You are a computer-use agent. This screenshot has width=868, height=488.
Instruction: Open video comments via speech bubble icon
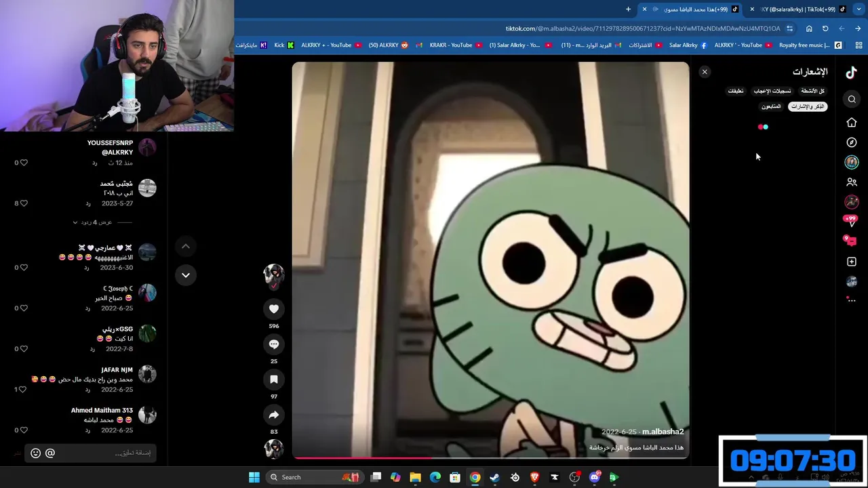click(274, 344)
